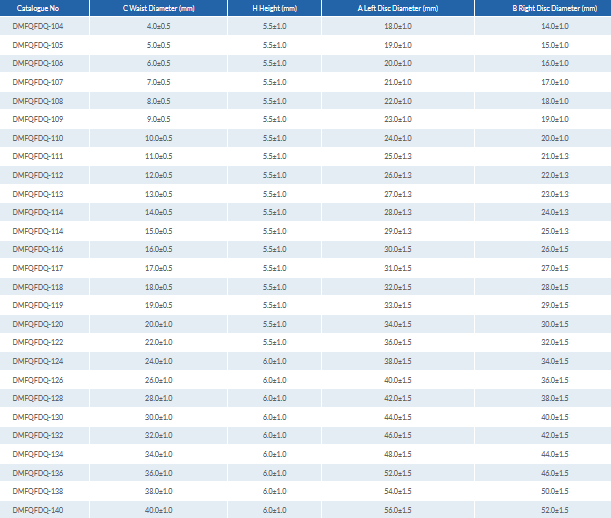Select catalogue number DMFQFDQ-130
This screenshot has height=518, width=611.
pos(37,416)
